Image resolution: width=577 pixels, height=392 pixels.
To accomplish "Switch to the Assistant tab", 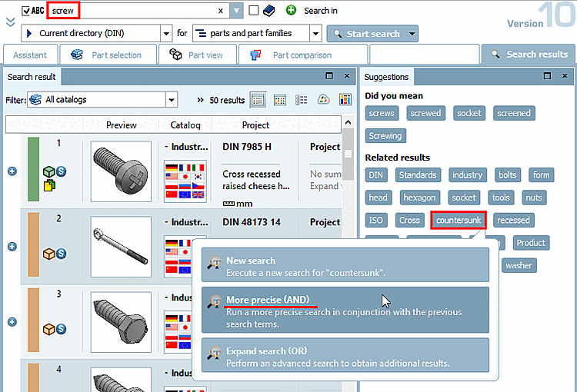I will 30,55.
